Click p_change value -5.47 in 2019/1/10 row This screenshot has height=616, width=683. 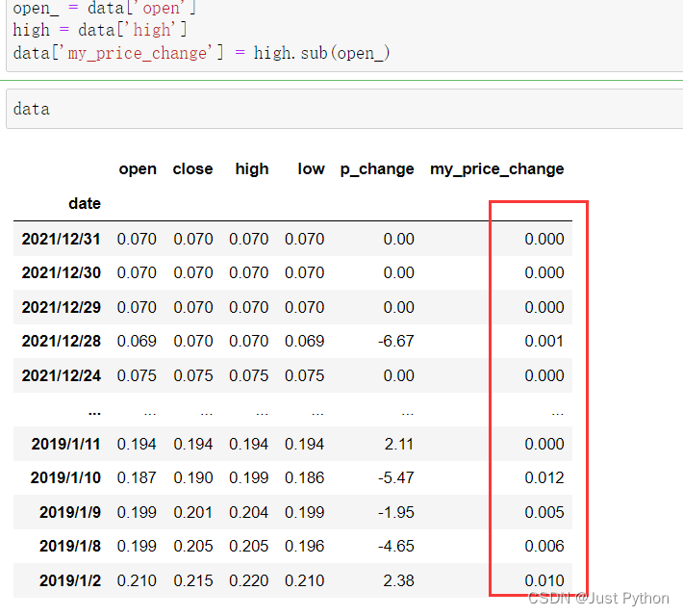coord(396,478)
